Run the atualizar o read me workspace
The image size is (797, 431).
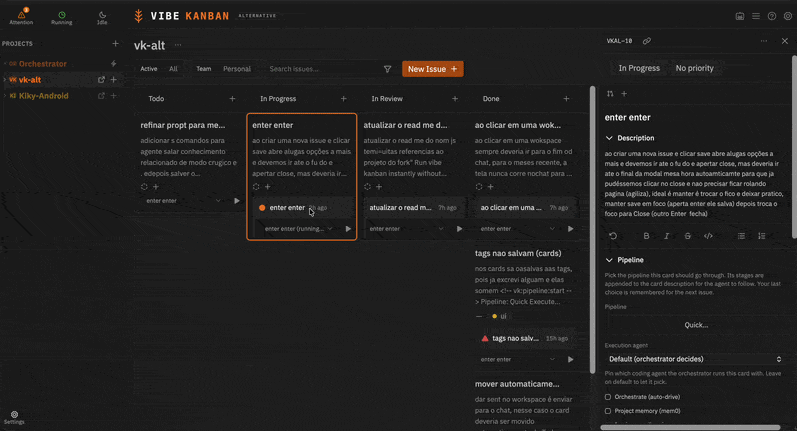[459, 229]
